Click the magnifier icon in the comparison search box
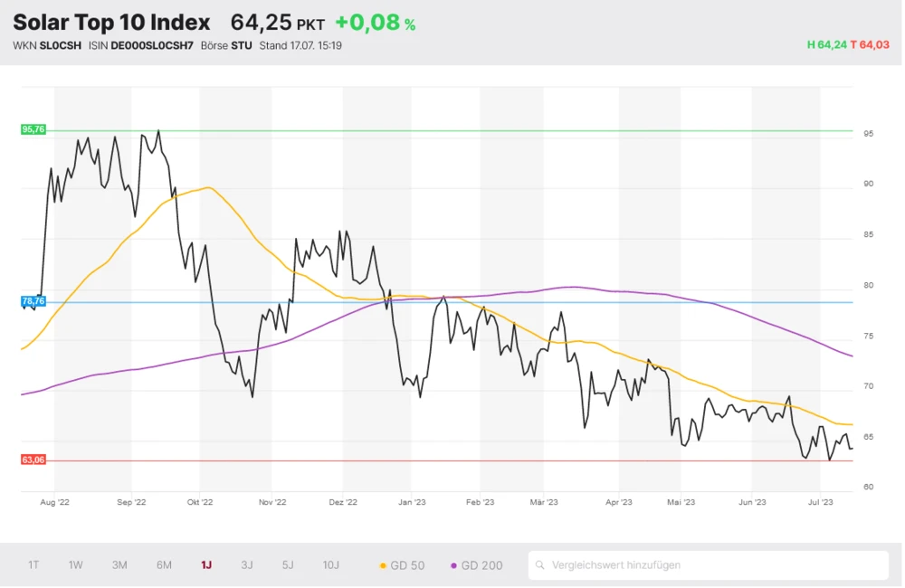This screenshot has height=588, width=905. click(541, 565)
